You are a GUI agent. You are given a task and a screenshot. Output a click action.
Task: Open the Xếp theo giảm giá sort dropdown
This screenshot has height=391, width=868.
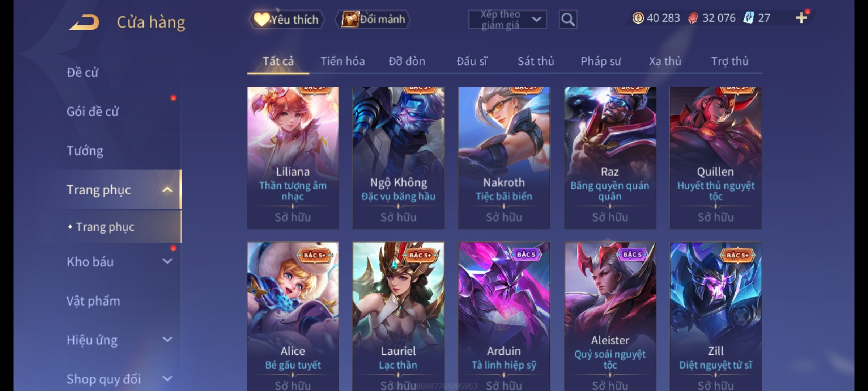pyautogui.click(x=507, y=20)
